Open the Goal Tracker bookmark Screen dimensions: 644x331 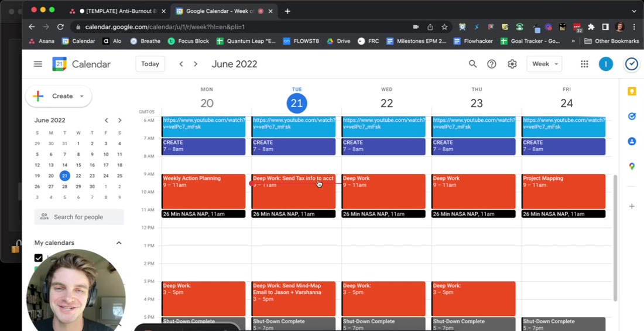tap(530, 41)
